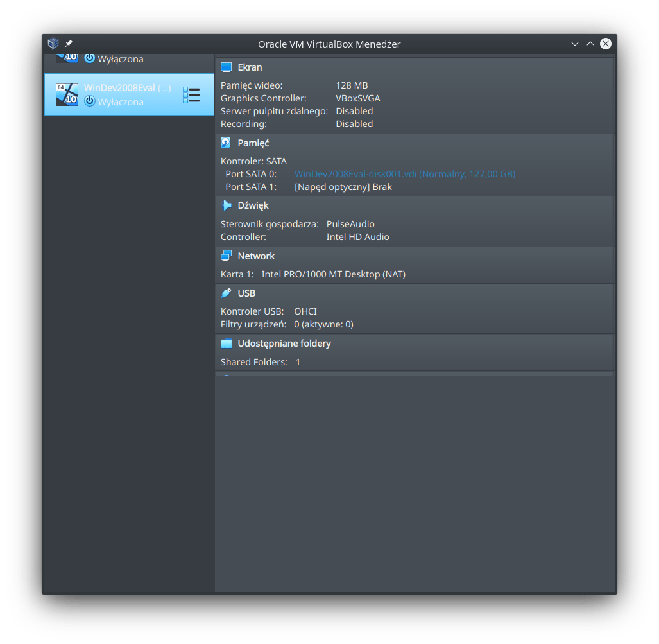Viewport: 659px width, 644px height.
Task: Click the 128 MB video memory value
Action: [x=352, y=85]
